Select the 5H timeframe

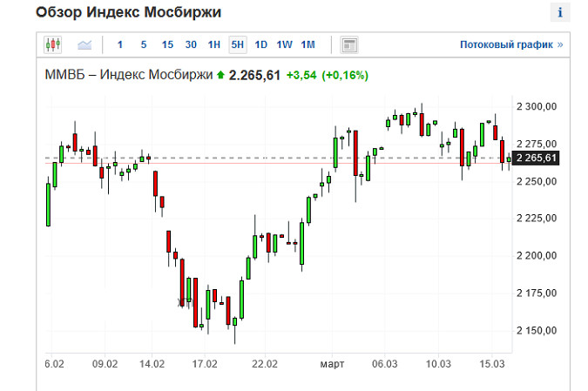pos(238,44)
